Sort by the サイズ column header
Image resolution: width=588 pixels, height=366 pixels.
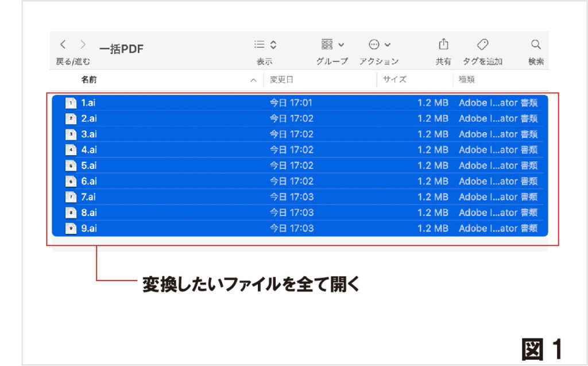[x=394, y=80]
